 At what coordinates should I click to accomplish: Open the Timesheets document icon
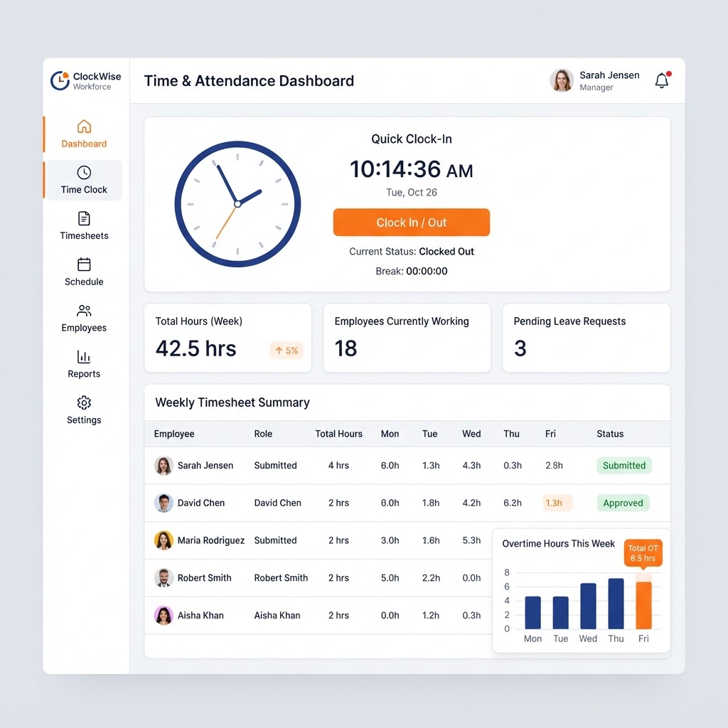click(x=84, y=218)
